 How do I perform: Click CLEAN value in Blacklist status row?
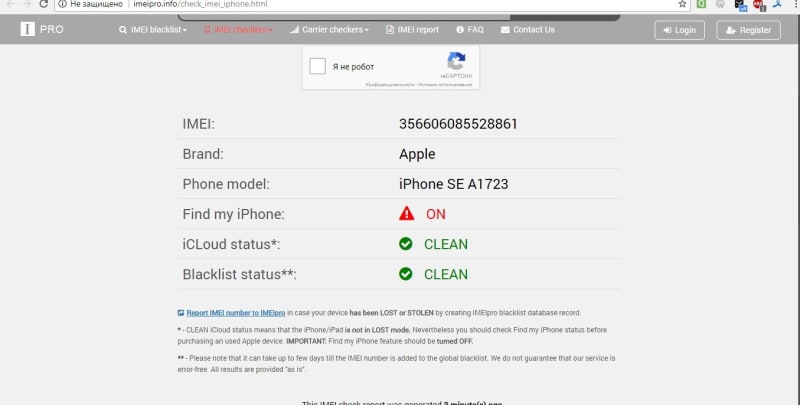446,274
